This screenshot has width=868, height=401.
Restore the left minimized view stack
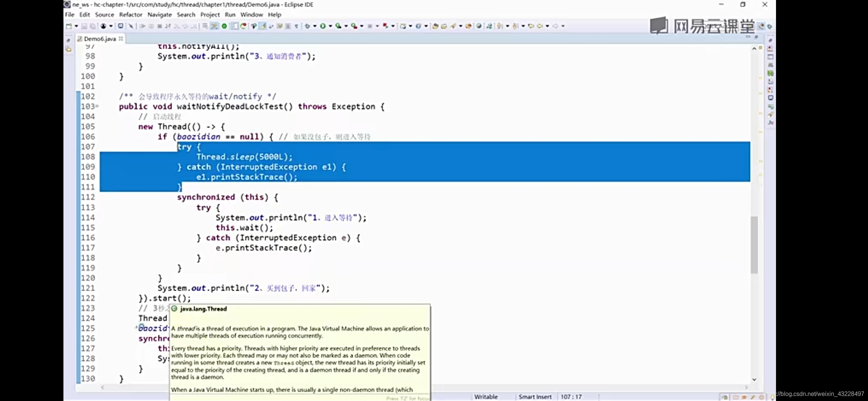pos(68,40)
